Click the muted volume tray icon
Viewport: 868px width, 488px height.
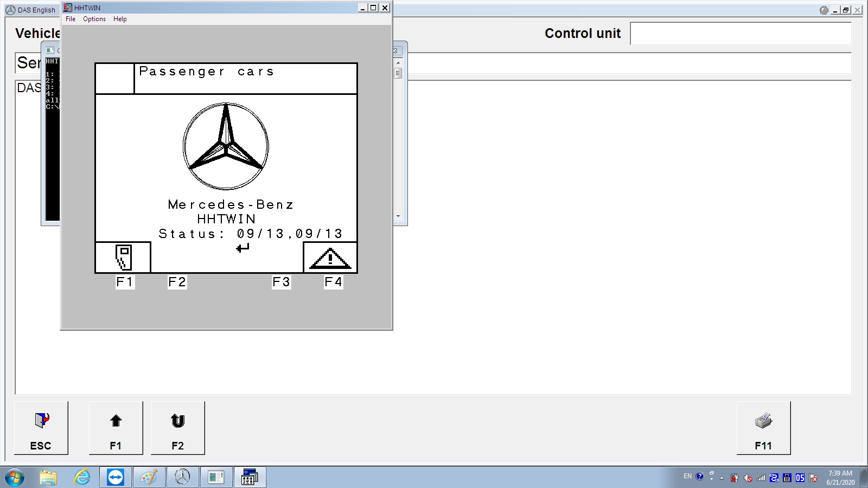tap(748, 478)
